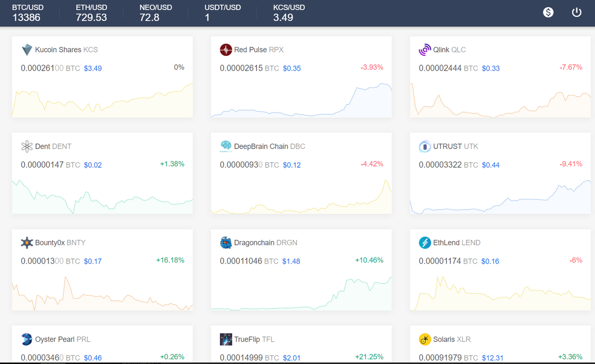Click the Red Pulse coin logo
This screenshot has width=595, height=364.
pyautogui.click(x=226, y=50)
